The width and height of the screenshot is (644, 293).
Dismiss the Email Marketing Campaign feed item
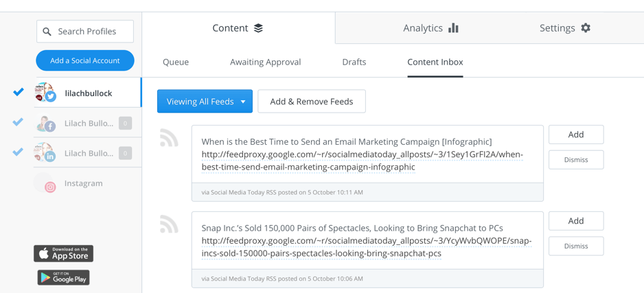(575, 160)
